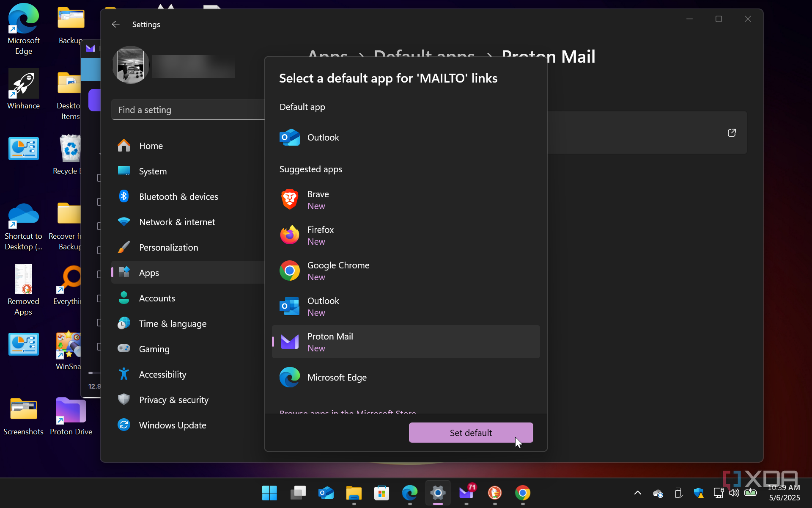Open Bluetooth & devices settings
812x508 pixels.
click(x=188, y=196)
